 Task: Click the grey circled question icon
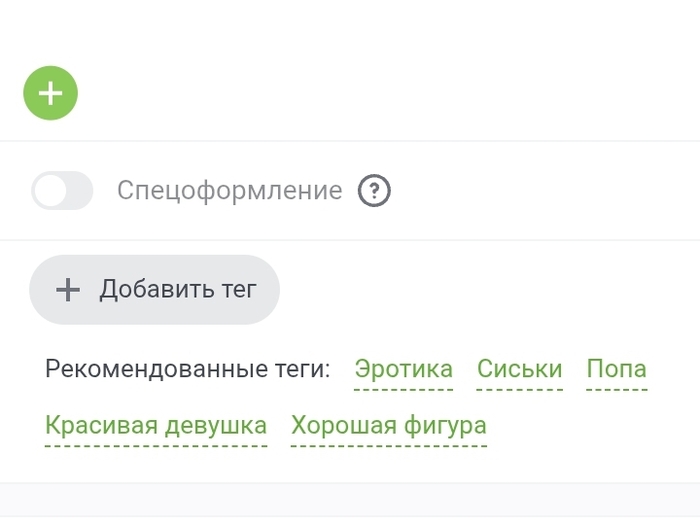coord(374,190)
